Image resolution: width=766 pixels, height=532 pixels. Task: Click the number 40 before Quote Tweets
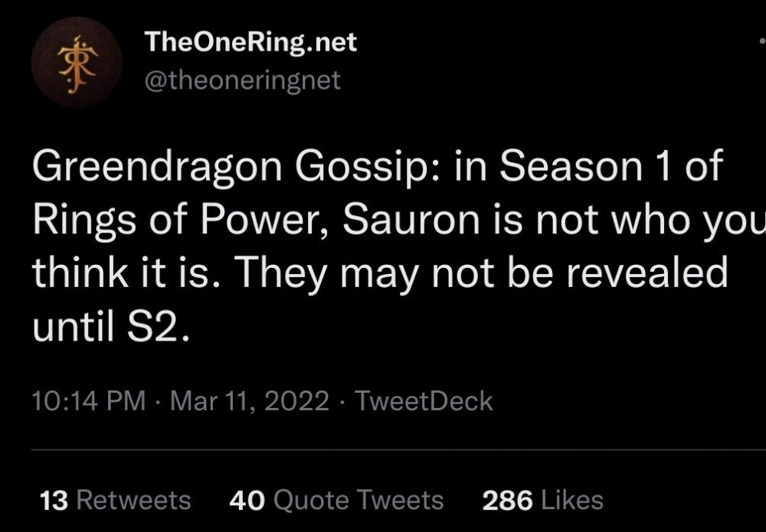(x=247, y=500)
